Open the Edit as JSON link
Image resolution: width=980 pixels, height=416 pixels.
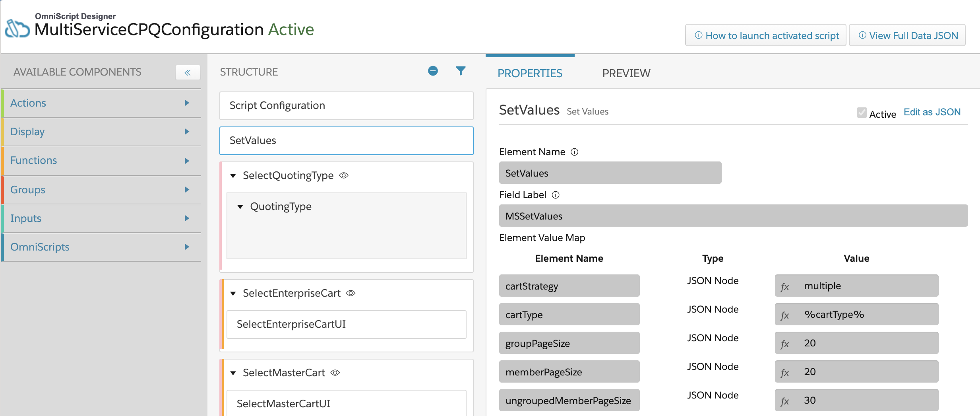[x=932, y=112]
